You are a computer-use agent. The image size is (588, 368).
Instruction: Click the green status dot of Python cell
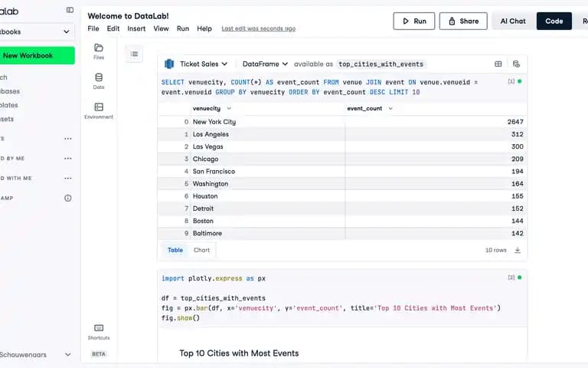519,278
